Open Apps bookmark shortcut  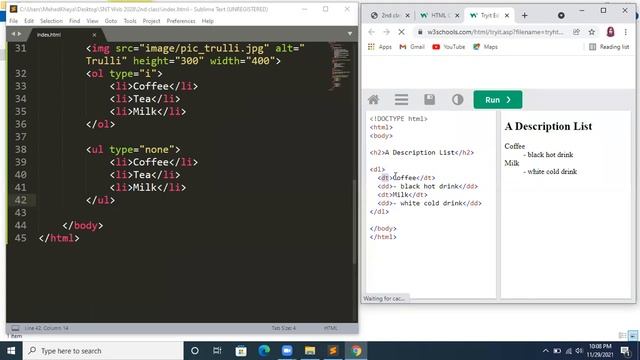(380, 47)
